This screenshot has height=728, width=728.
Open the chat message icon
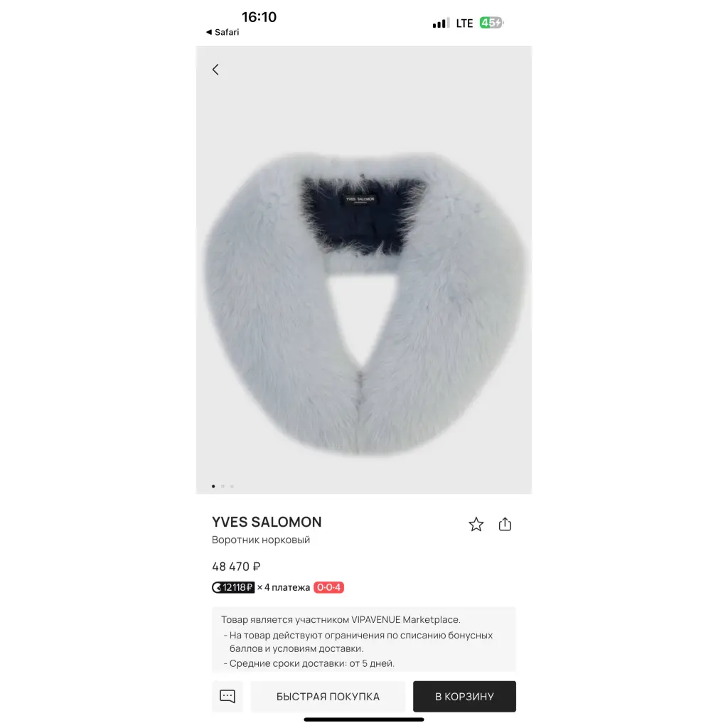point(227,696)
